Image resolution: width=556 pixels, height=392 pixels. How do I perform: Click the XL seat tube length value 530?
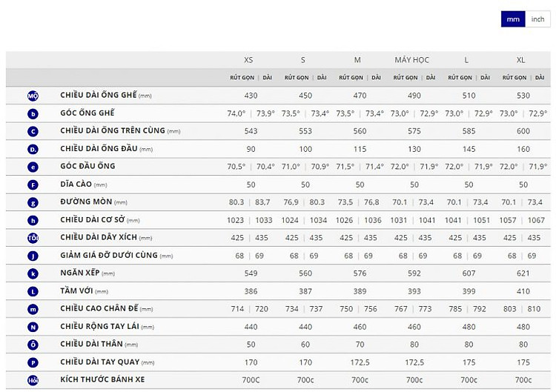(523, 96)
